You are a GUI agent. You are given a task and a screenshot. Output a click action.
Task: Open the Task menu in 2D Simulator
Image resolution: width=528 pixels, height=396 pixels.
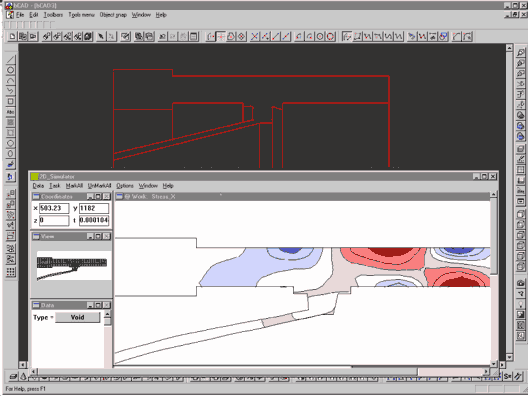coord(55,186)
